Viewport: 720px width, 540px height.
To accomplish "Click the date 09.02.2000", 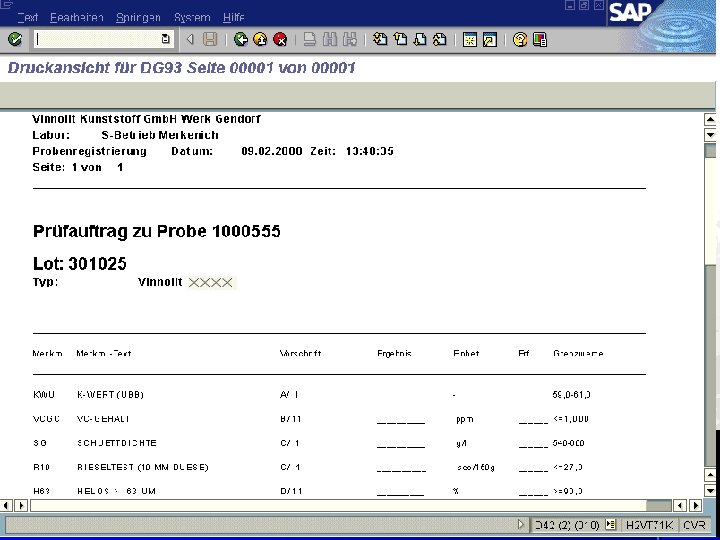I will tap(272, 151).
